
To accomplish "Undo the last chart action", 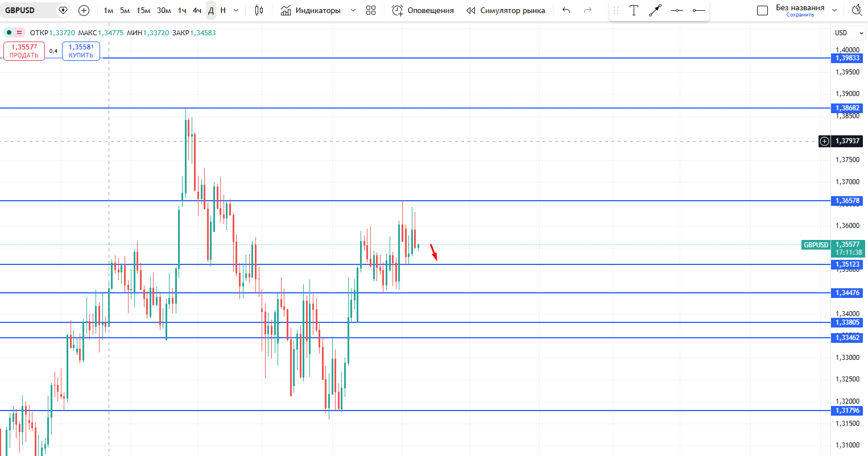I will pos(566,10).
